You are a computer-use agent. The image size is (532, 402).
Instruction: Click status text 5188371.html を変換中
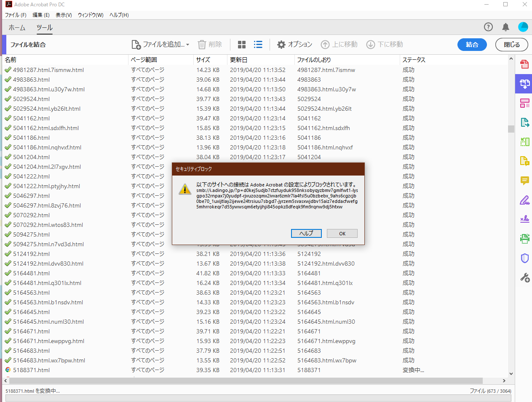click(32, 391)
